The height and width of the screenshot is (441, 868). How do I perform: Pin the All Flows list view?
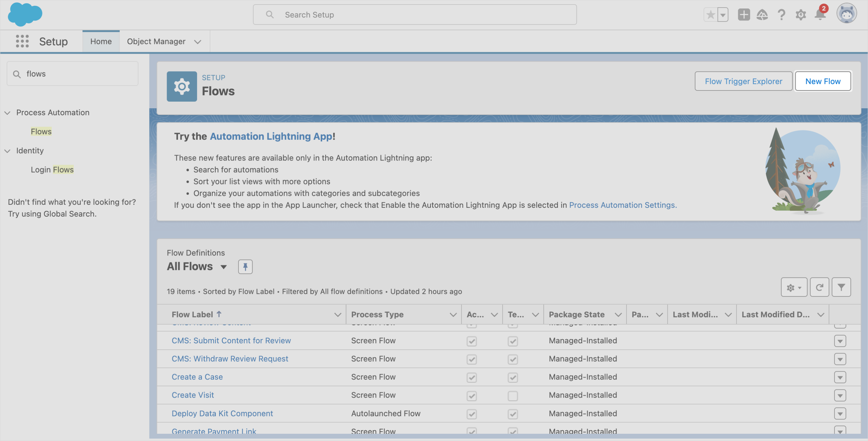(x=245, y=266)
